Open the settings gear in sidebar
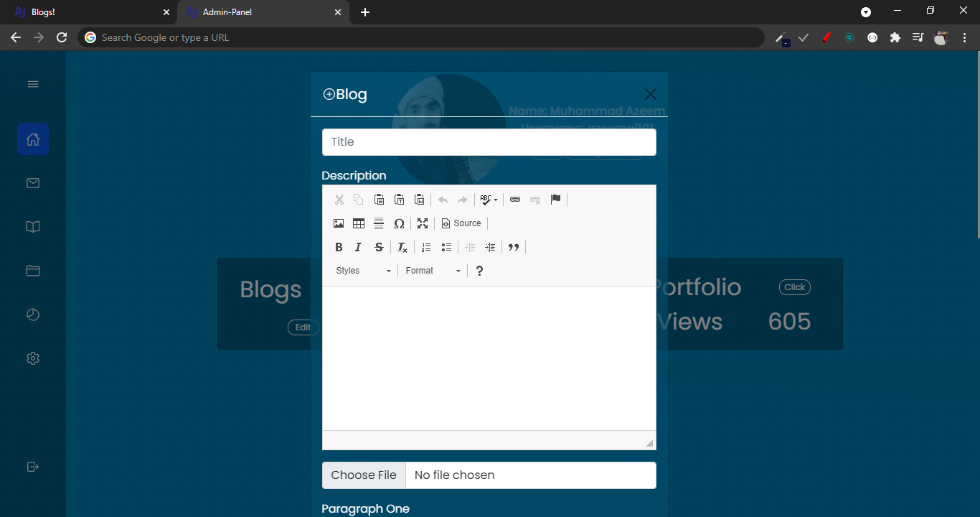 pyautogui.click(x=33, y=358)
